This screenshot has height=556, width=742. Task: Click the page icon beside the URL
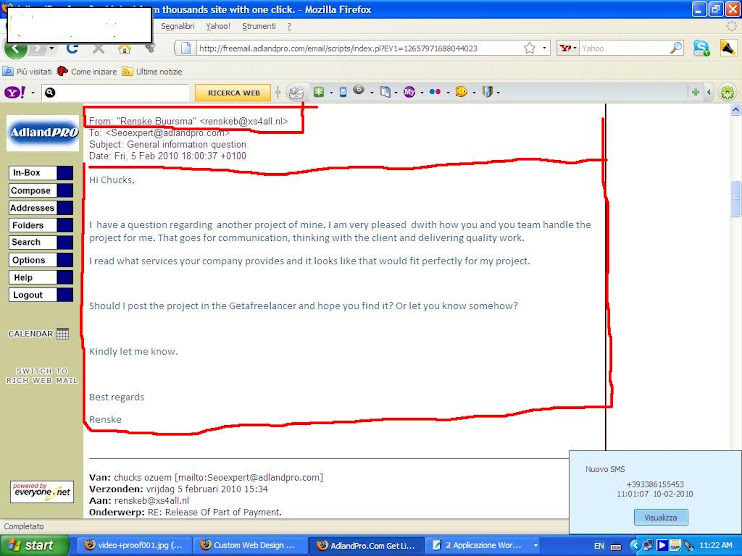click(x=186, y=48)
